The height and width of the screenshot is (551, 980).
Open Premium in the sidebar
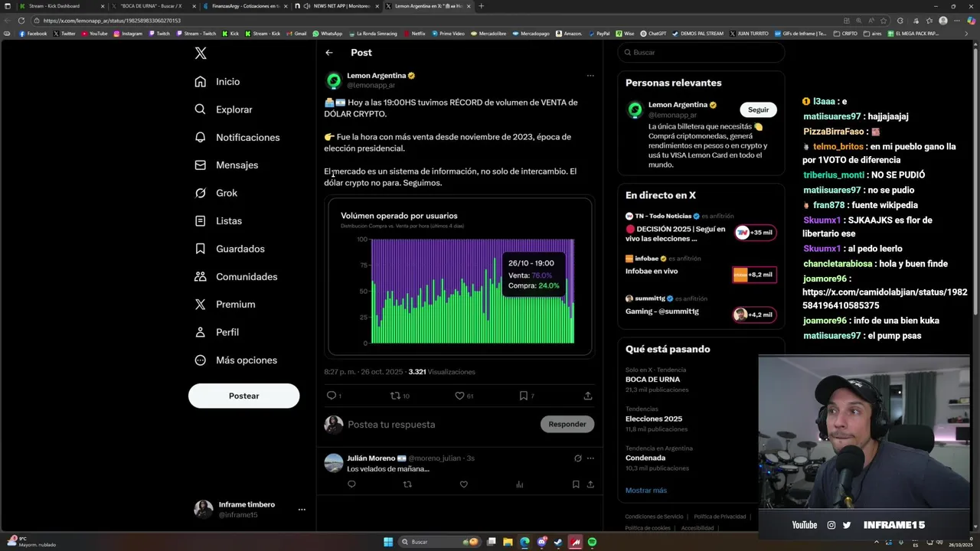[x=225, y=305]
